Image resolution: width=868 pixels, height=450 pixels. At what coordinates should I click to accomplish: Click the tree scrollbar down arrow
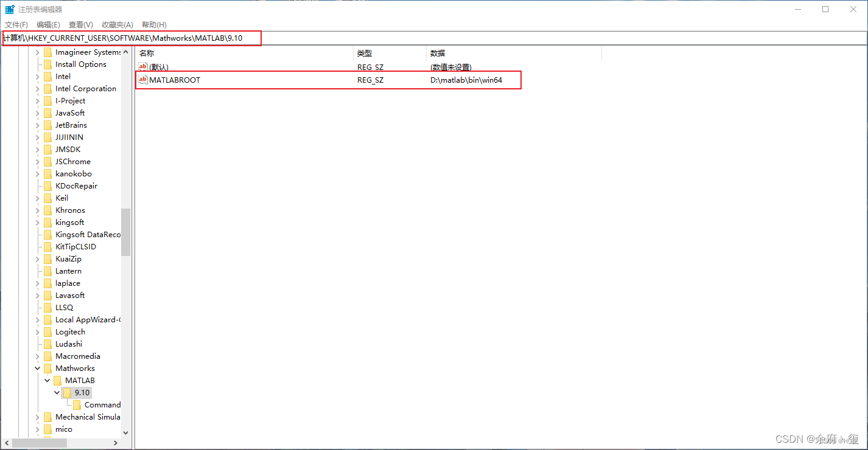[126, 432]
